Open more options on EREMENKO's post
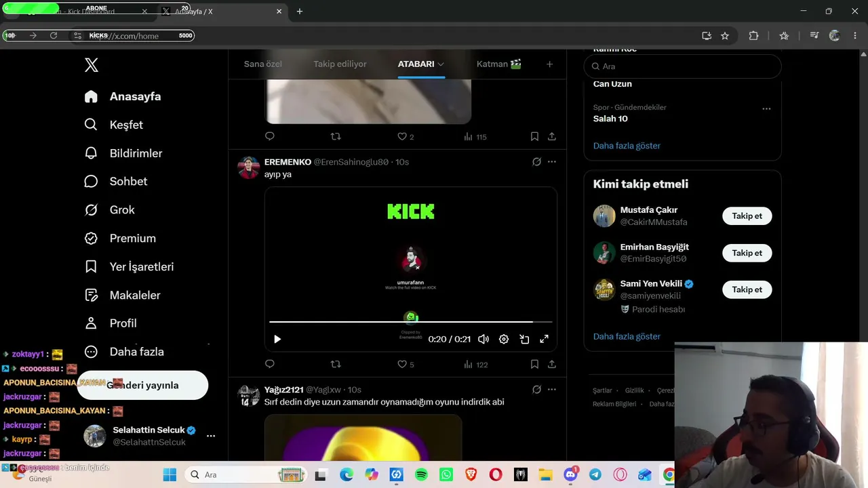 point(552,162)
